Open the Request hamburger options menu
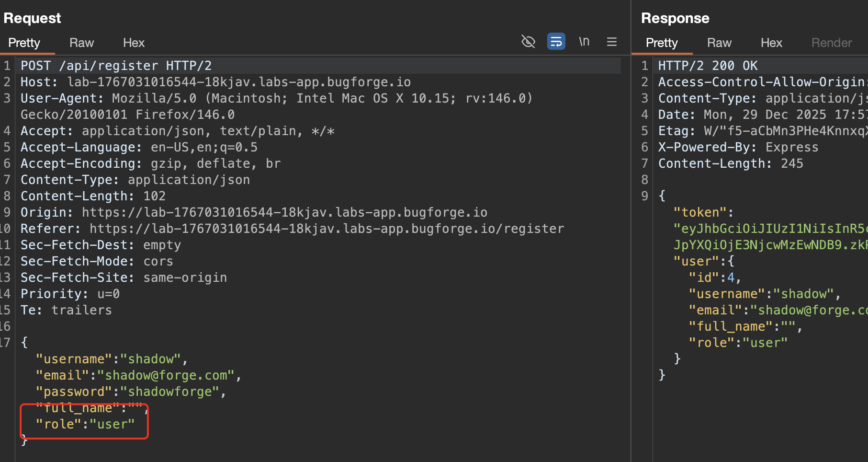 [x=611, y=42]
